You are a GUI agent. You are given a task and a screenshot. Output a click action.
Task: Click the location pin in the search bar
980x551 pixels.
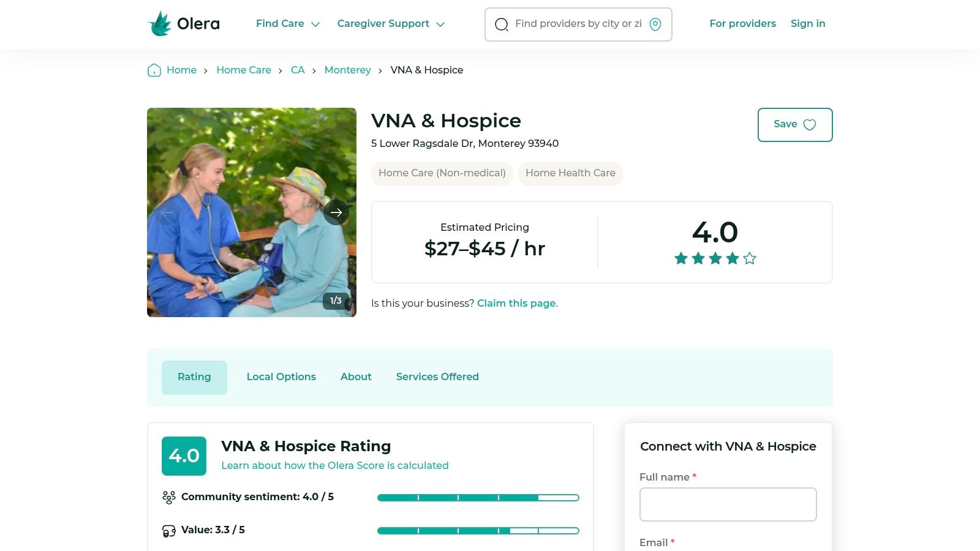click(x=655, y=24)
